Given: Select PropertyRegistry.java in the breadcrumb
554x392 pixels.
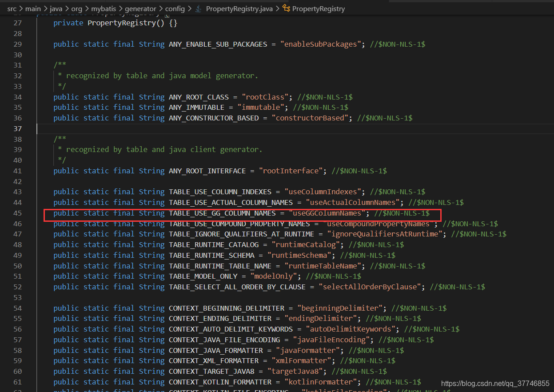Looking at the screenshot, I should tap(239, 8).
